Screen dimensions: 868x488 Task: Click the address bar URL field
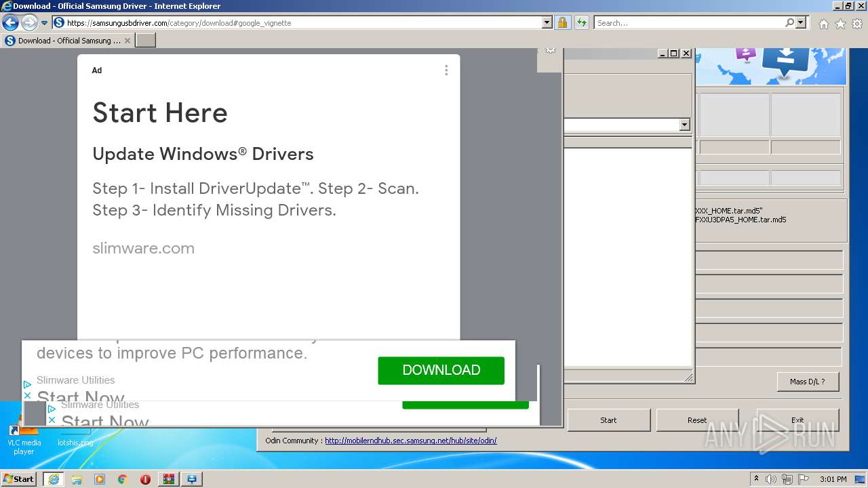[296, 22]
